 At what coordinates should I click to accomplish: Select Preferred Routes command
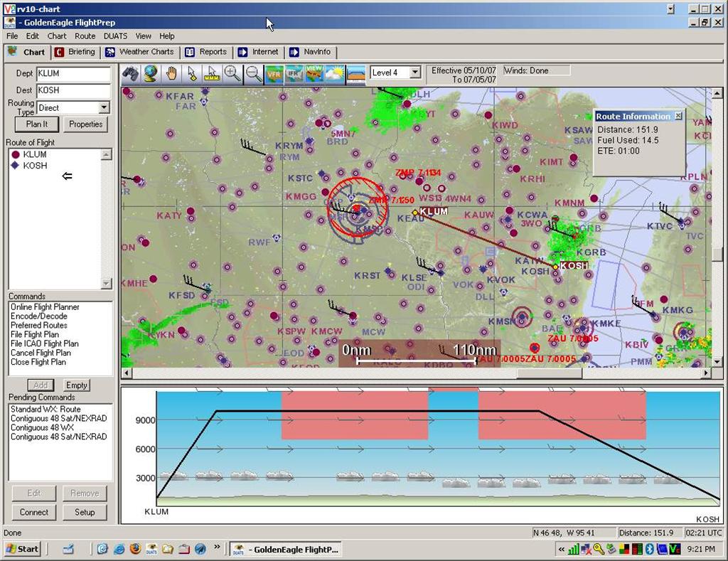pyautogui.click(x=39, y=326)
